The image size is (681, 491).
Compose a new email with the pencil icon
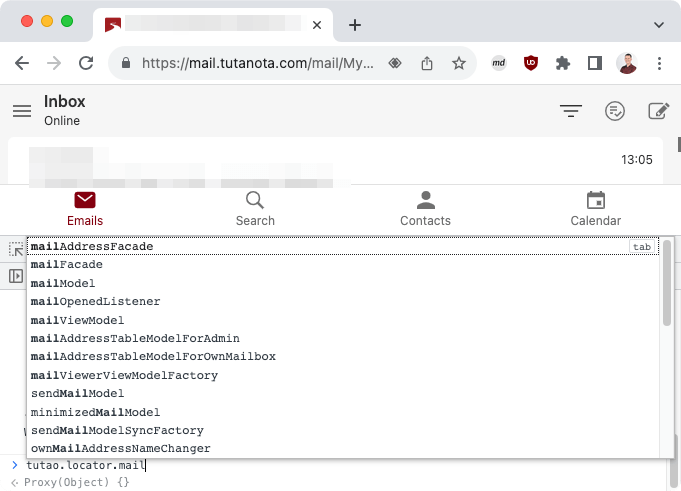(658, 111)
